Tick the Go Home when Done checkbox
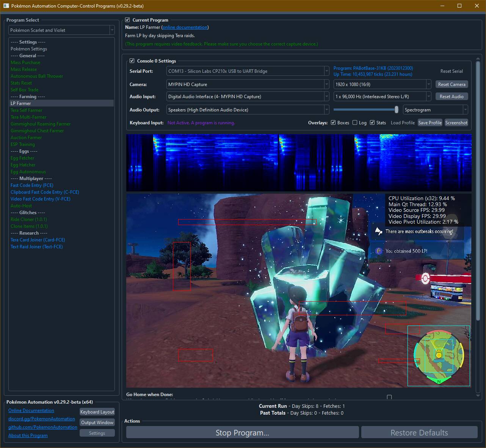The image size is (486, 448). [389, 397]
